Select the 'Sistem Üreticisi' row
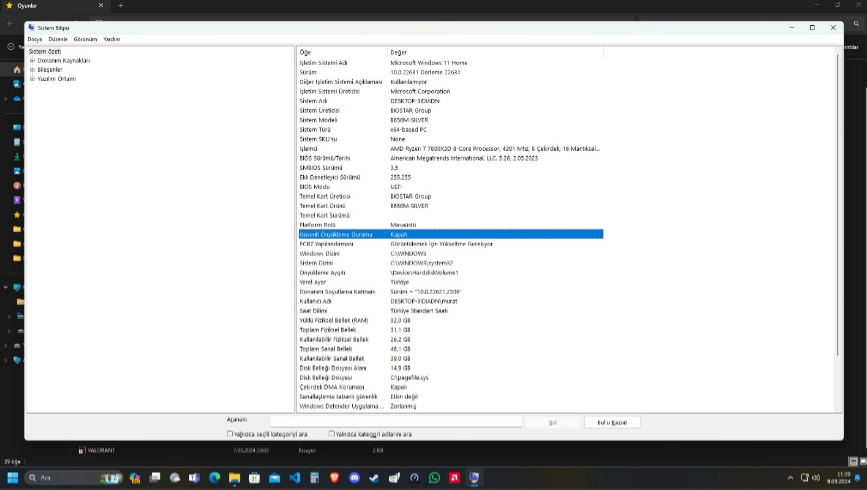867x490 pixels. click(x=450, y=111)
